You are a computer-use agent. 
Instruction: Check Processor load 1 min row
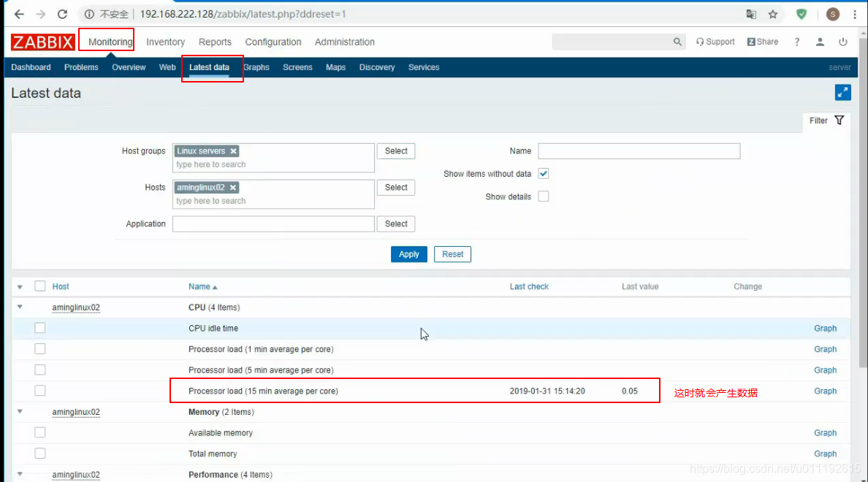(40, 349)
